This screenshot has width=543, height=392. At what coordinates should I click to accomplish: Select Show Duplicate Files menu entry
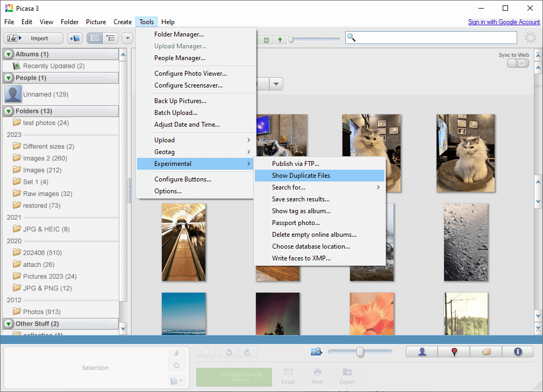point(301,176)
